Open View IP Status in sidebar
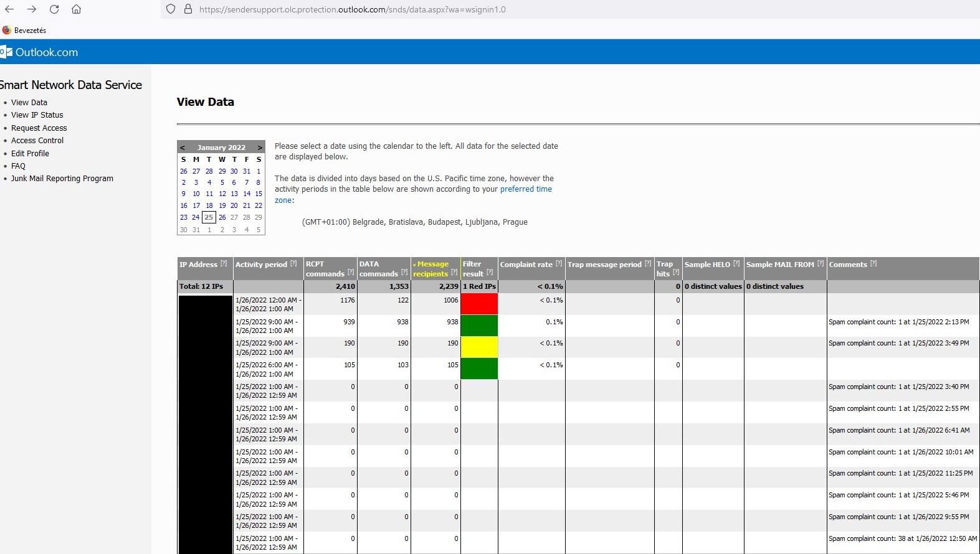 (37, 115)
